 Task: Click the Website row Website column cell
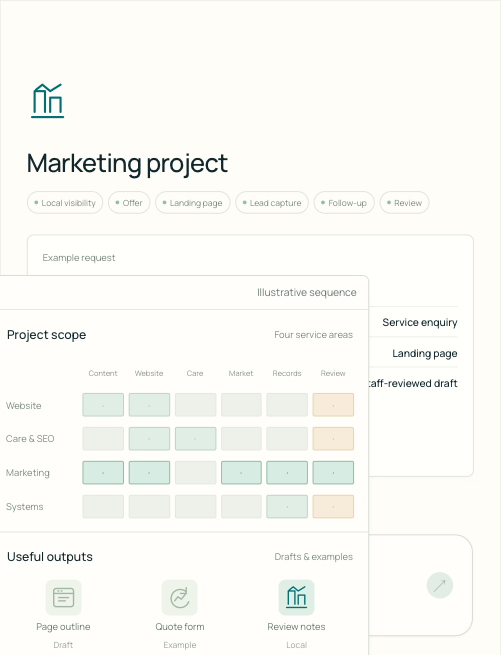click(x=149, y=405)
